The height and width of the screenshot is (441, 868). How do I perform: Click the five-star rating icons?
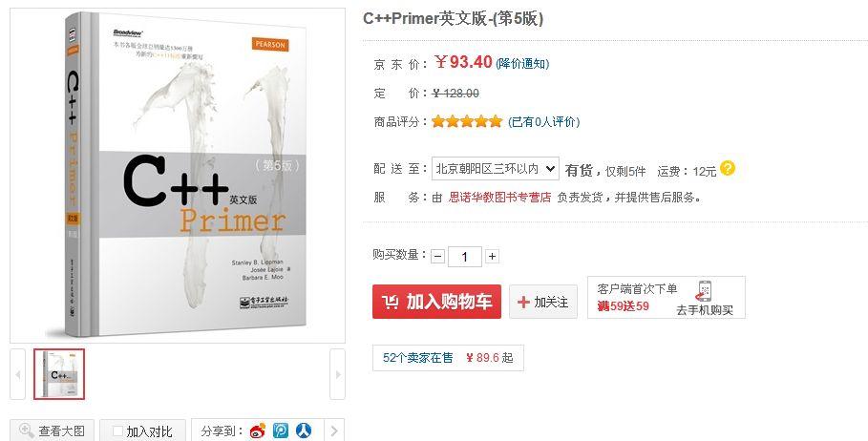click(467, 121)
